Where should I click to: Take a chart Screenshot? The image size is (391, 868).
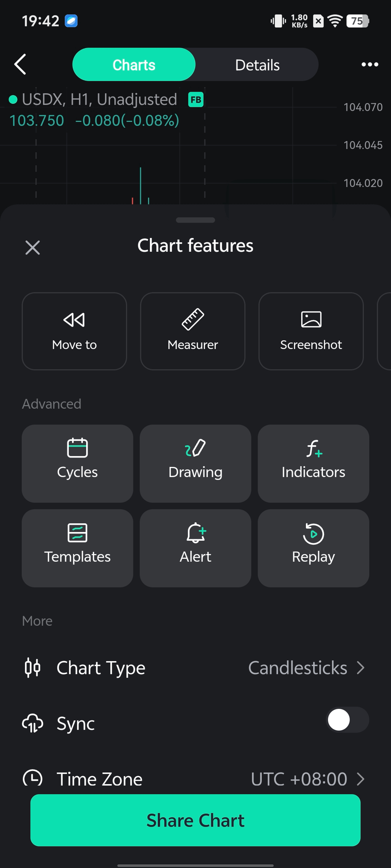[311, 331]
